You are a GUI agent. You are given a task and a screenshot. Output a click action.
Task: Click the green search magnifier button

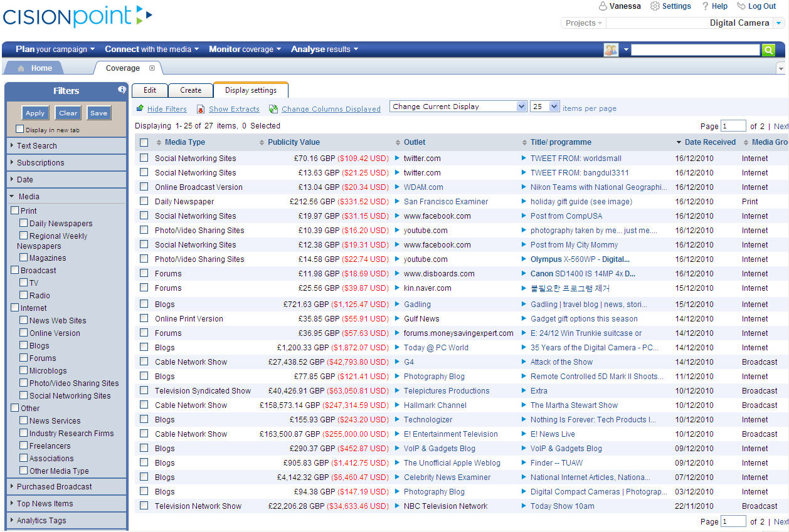pos(768,50)
